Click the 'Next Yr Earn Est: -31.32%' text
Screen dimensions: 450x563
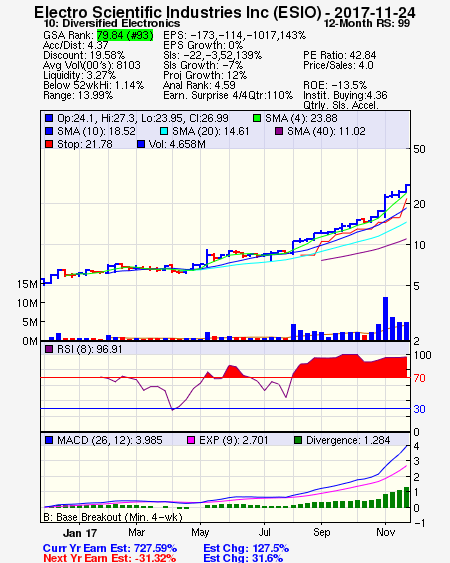pyautogui.click(x=110, y=558)
